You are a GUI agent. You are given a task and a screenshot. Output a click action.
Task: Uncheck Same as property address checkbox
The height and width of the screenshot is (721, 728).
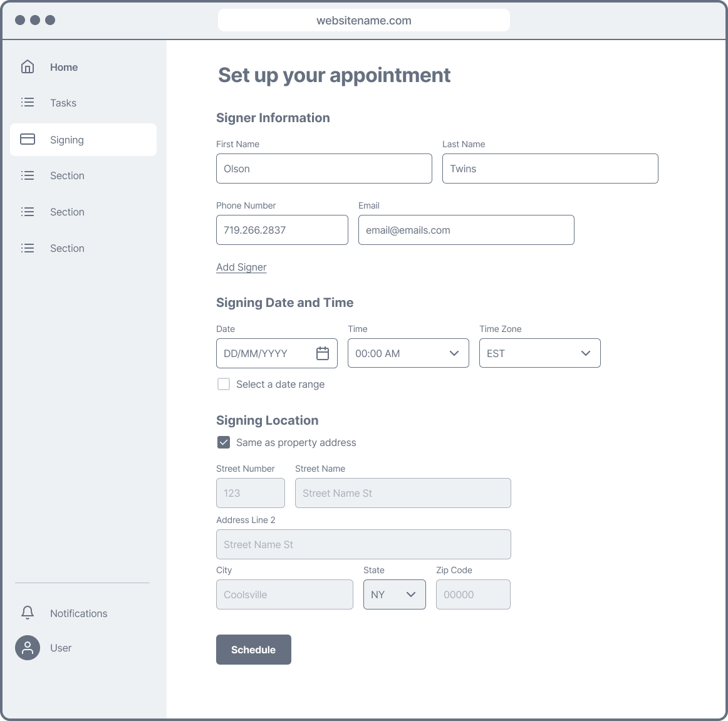coord(224,442)
